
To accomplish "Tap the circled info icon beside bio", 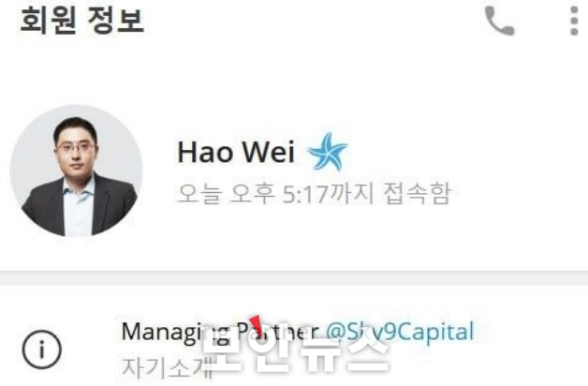I will 41,349.
